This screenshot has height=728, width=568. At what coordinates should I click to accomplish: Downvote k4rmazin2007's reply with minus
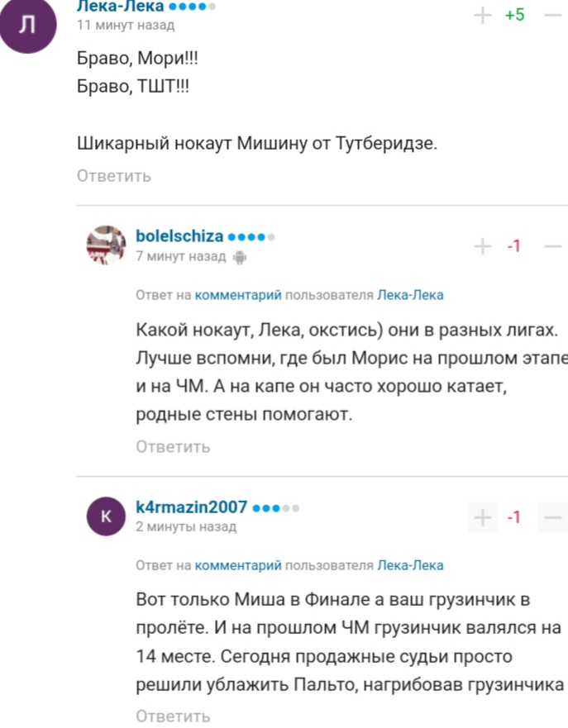coord(553,517)
